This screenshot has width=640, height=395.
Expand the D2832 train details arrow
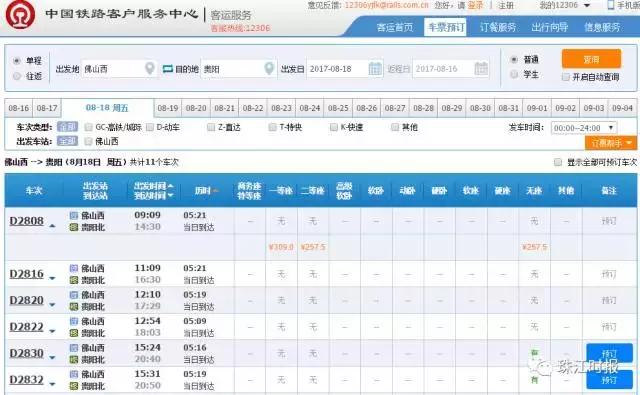[x=52, y=384]
